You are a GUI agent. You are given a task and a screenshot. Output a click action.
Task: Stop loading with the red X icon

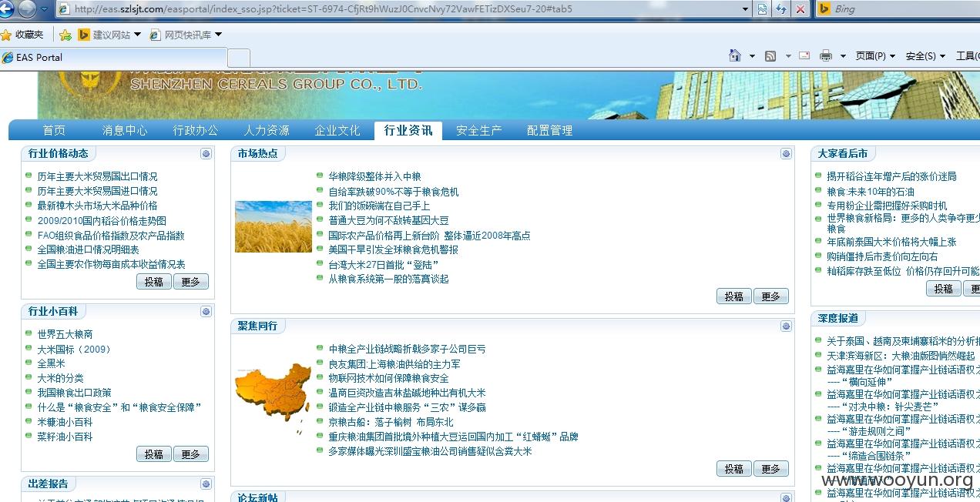(x=800, y=9)
